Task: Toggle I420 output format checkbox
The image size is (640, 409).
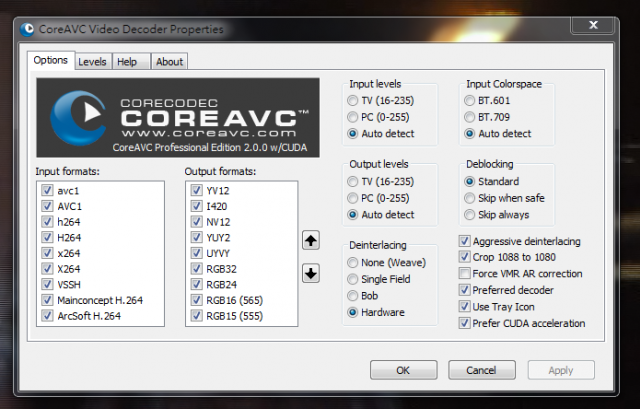Action: (x=197, y=206)
